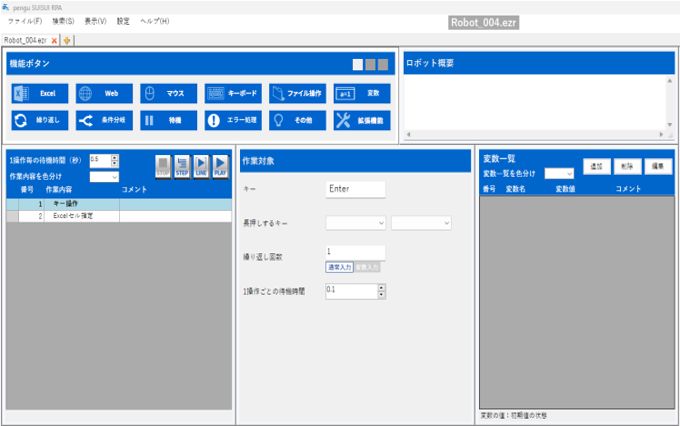This screenshot has width=680, height=426.
Task: Select the 条件分岐 (conditional branch) function
Action: [x=104, y=120]
